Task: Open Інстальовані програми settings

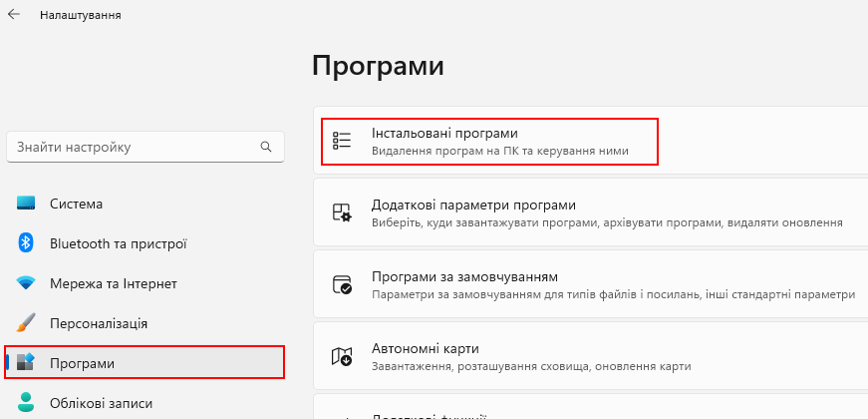Action: [591, 141]
